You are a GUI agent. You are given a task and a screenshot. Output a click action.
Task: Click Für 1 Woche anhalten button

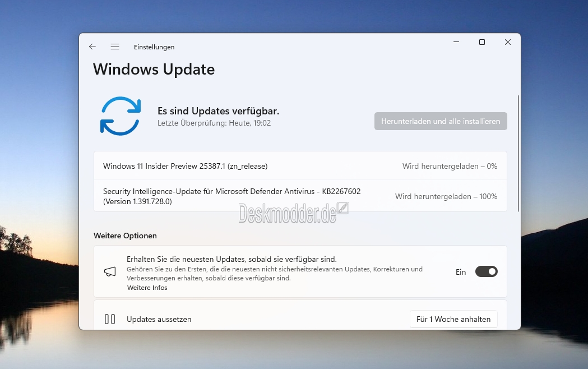click(453, 319)
